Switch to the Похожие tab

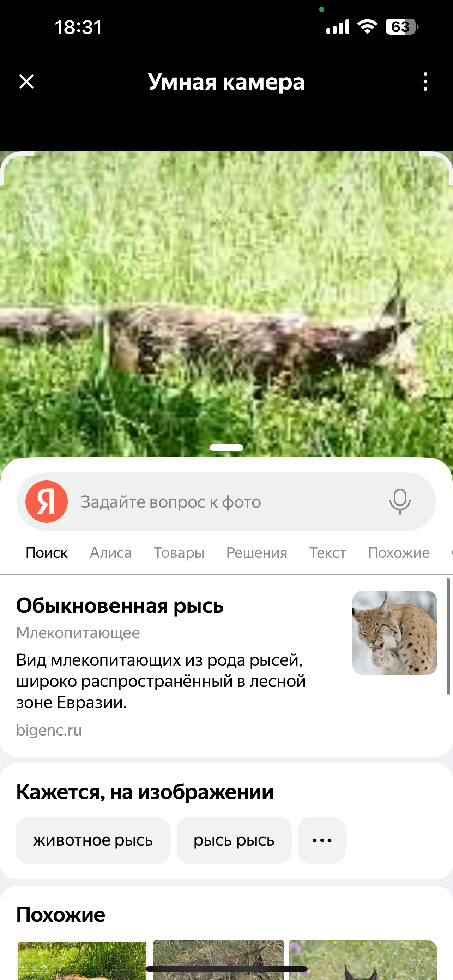[399, 553]
